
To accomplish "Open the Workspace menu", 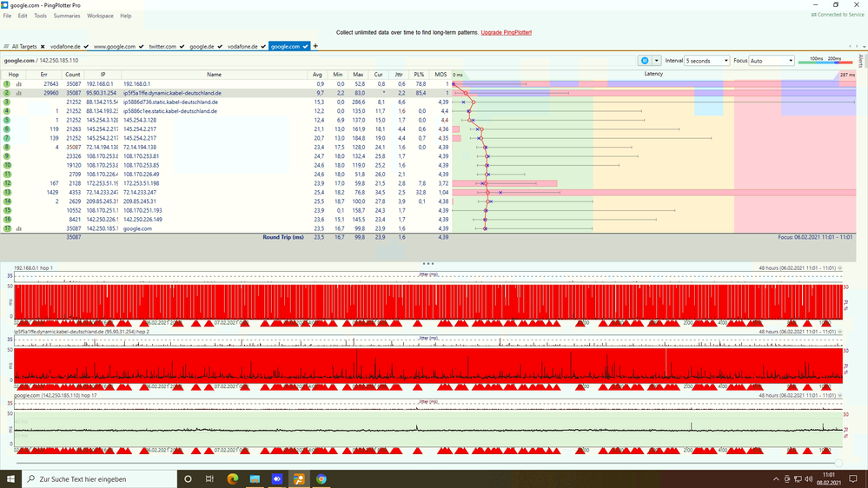I will click(100, 16).
